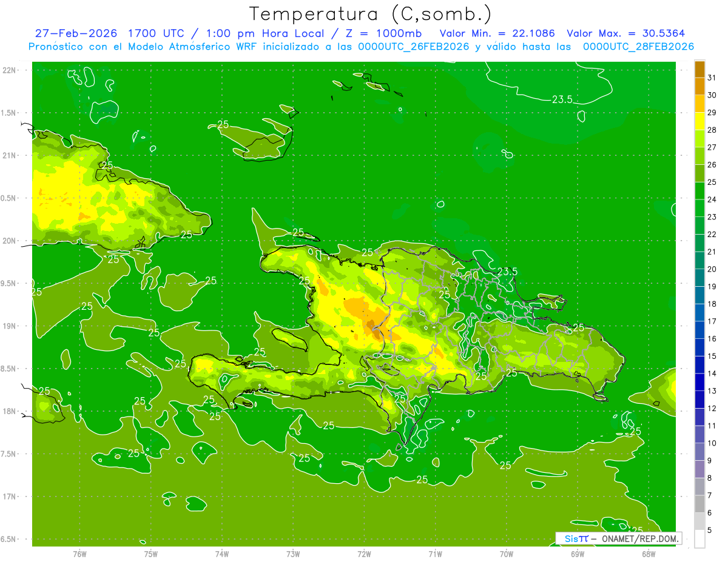Click 'Valor Min. = 22.1086' text
The width and height of the screenshot is (728, 562).
(x=497, y=33)
